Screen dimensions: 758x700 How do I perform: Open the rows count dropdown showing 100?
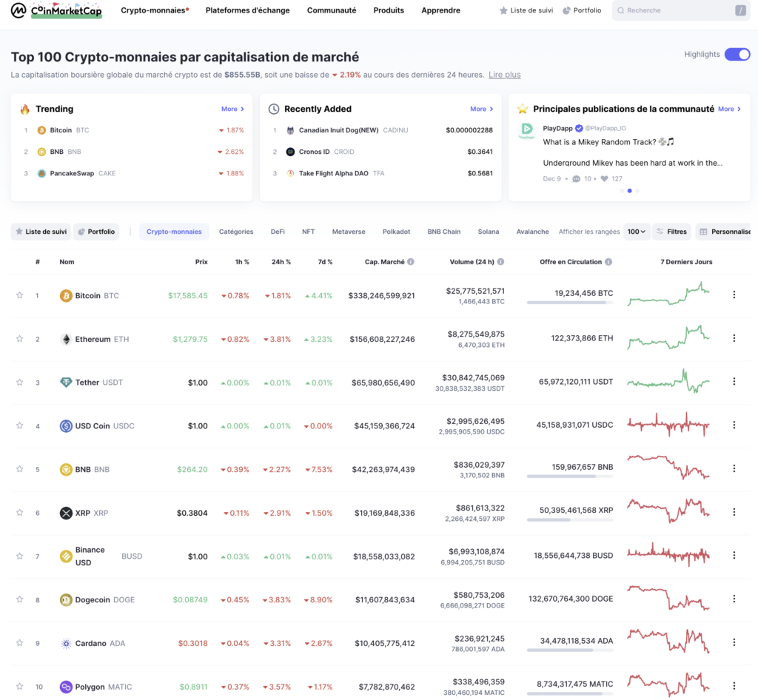636,232
